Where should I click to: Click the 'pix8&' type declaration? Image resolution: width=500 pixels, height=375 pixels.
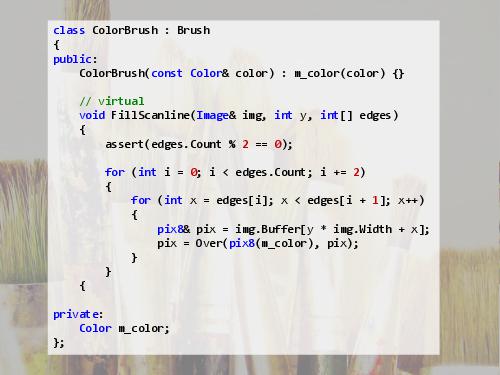(x=173, y=229)
